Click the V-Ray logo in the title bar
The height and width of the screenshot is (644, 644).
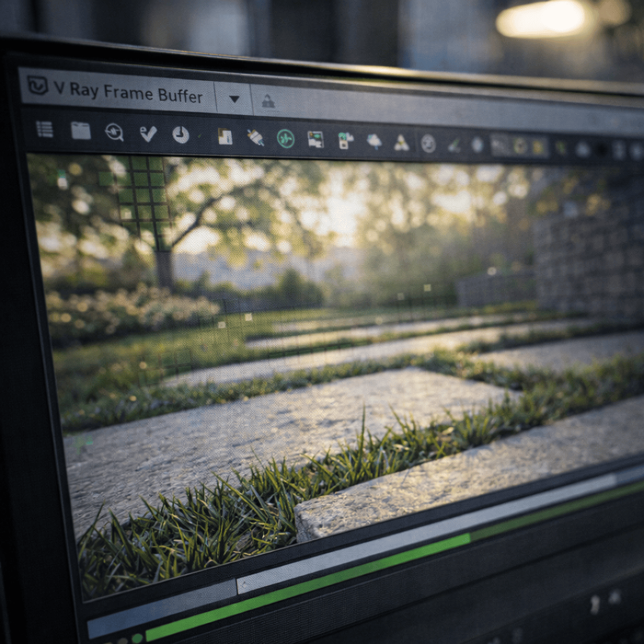[x=37, y=85]
